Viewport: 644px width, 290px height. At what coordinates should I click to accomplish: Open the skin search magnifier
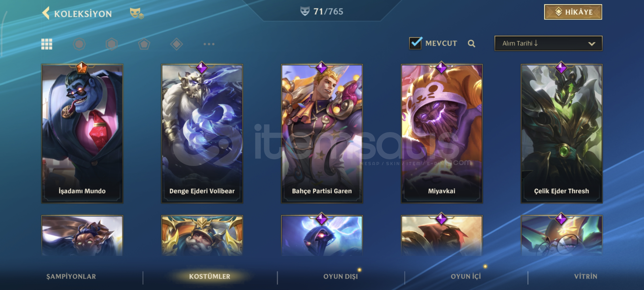point(471,44)
